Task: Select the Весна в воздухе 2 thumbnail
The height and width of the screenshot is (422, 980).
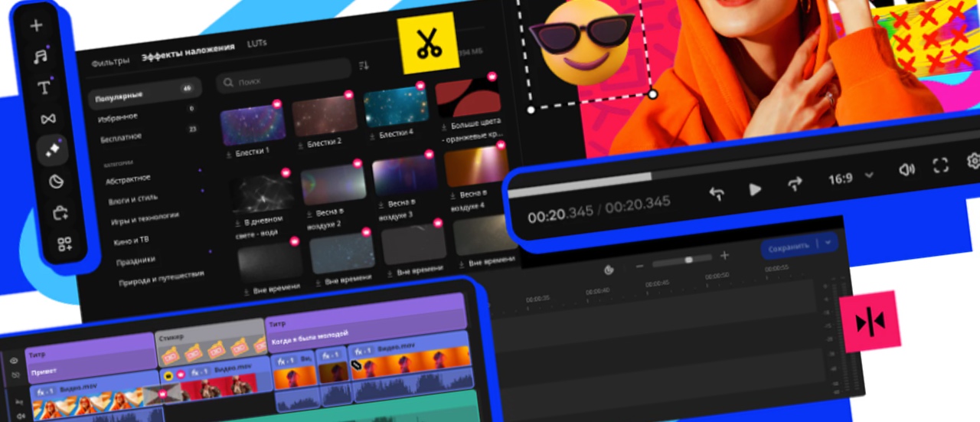Action: tap(334, 185)
